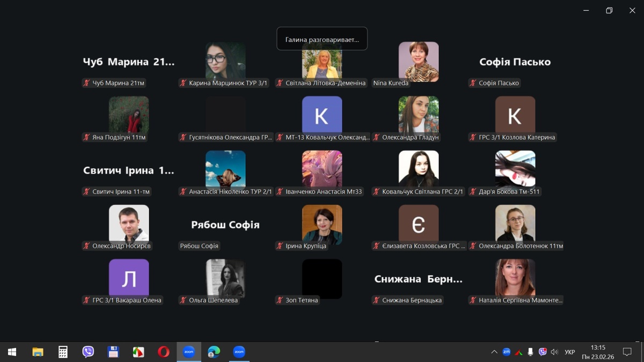Image resolution: width=644 pixels, height=362 pixels.
Task: Click the floppy disk taskbar icon
Action: click(113, 352)
